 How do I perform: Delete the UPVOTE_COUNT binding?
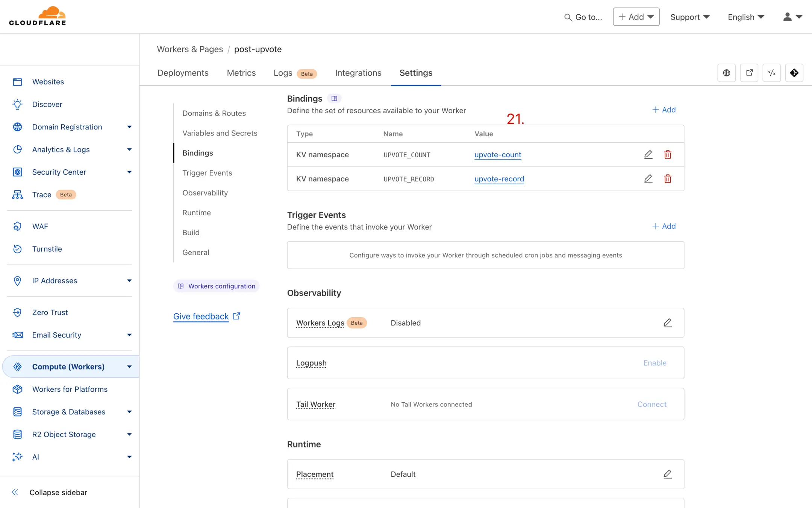pos(668,155)
